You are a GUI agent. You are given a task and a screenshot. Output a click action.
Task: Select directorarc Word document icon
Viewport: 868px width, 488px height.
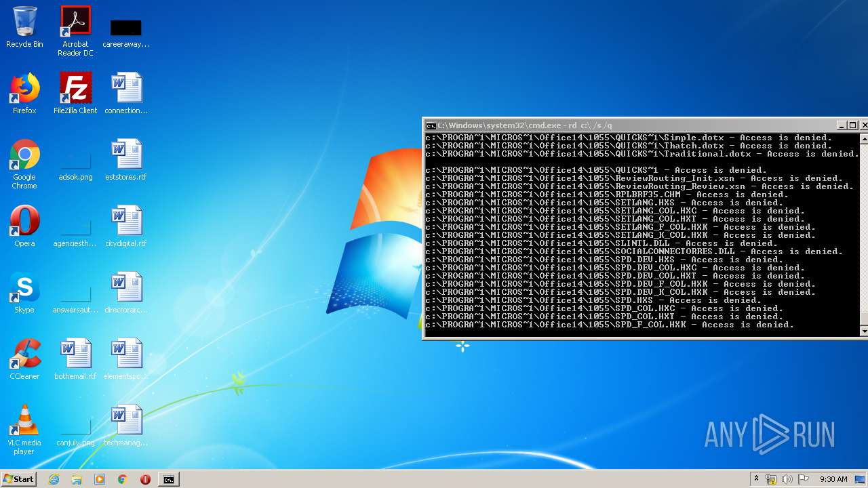coord(126,293)
